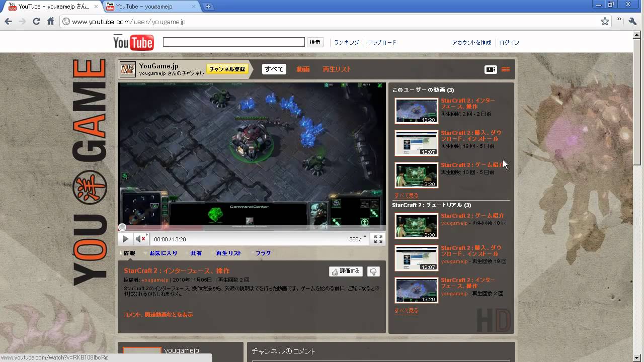
Task: Select the 動画 channel tab
Action: (x=303, y=69)
